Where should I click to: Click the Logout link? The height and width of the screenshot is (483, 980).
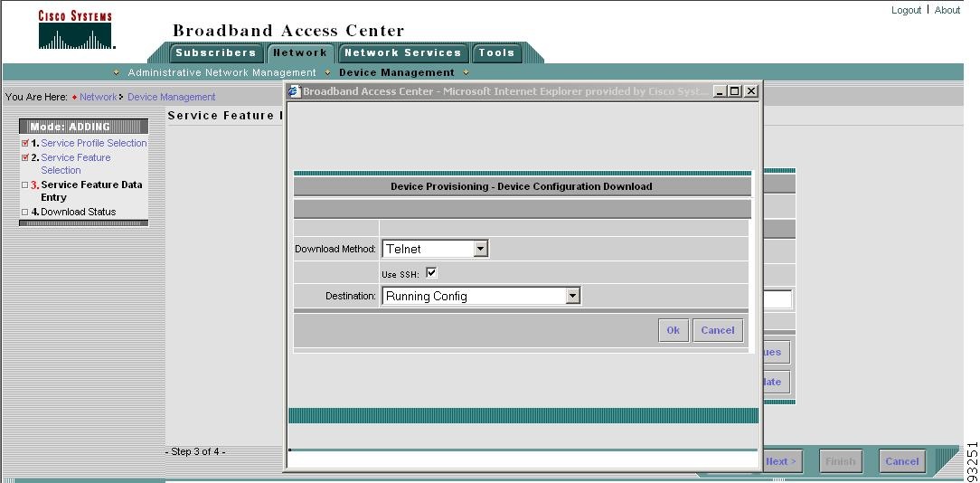pos(906,10)
